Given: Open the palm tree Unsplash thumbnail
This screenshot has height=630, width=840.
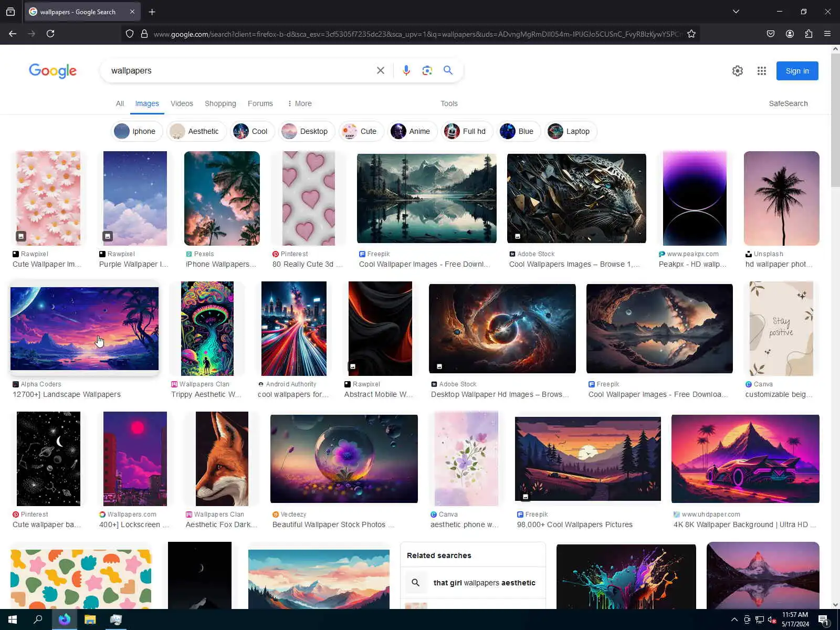Looking at the screenshot, I should click(781, 198).
